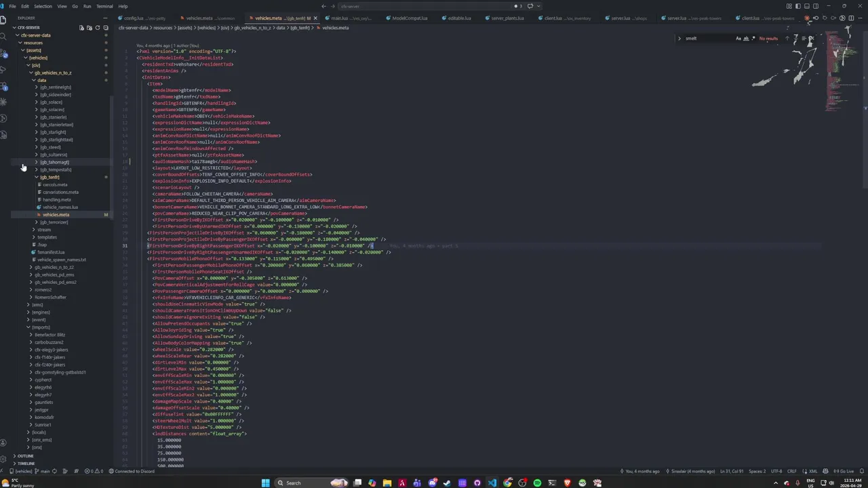Toggle the bottom Panel layout icon
The height and width of the screenshot is (488, 868).
tap(807, 6)
